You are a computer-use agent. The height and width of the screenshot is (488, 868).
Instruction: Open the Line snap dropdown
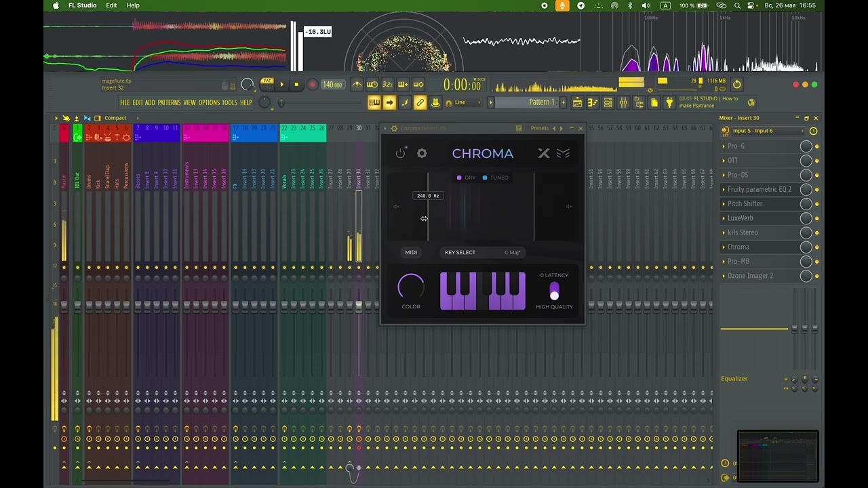(x=468, y=102)
